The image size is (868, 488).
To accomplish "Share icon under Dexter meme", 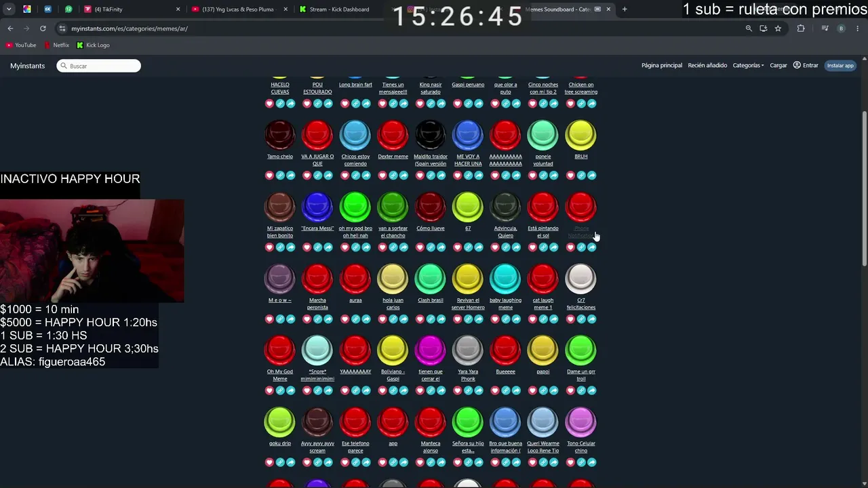I will [403, 176].
